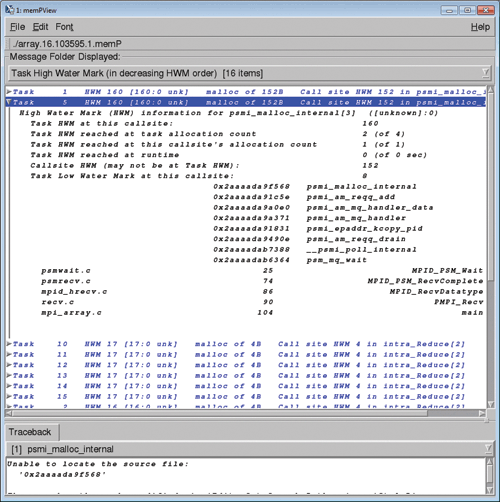500x502 pixels.
Task: Select the recv.c line 90 row
Action: 262,302
